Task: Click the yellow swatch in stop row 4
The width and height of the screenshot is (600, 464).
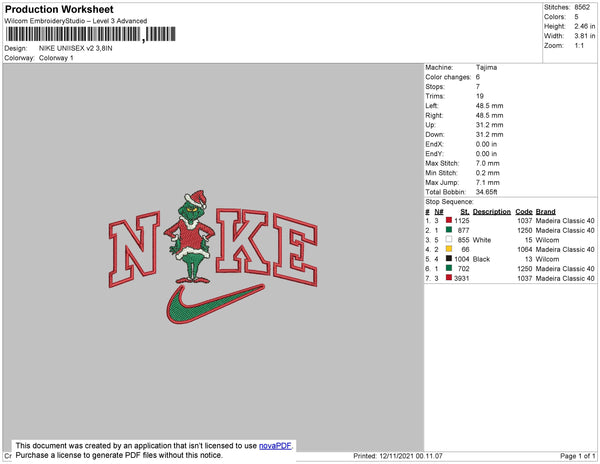Action: coord(449,249)
